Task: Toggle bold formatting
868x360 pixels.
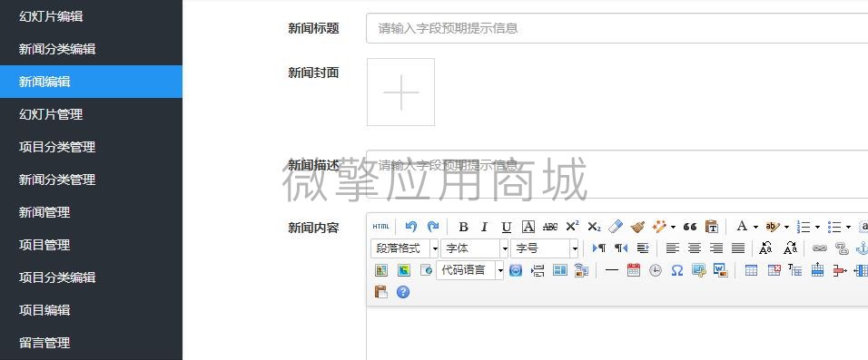Action: 463,227
